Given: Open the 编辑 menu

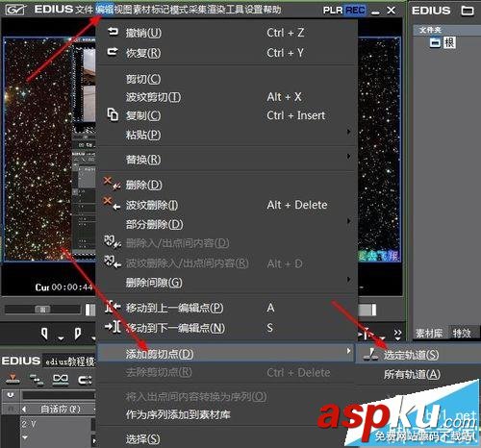Looking at the screenshot, I should pos(105,10).
